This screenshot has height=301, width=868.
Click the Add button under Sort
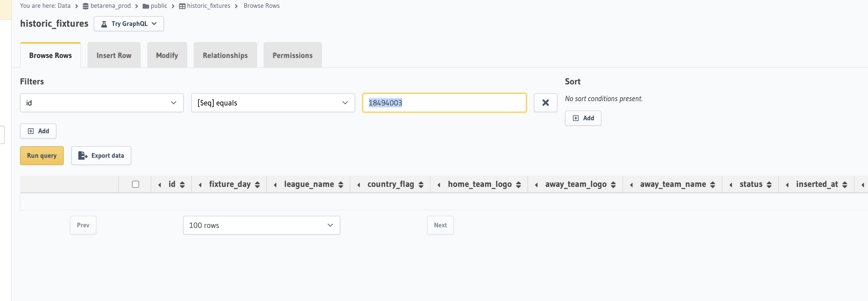pos(583,118)
